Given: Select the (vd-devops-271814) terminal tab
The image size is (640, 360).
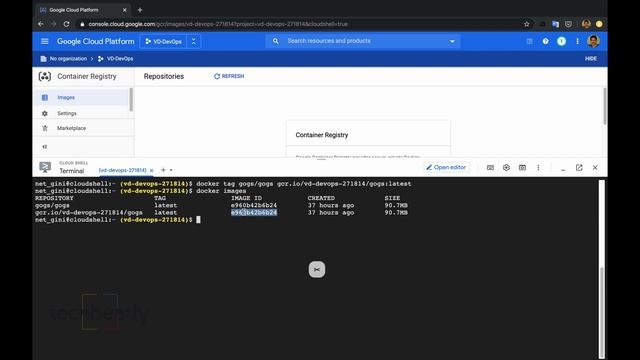Looking at the screenshot, I should [122, 170].
